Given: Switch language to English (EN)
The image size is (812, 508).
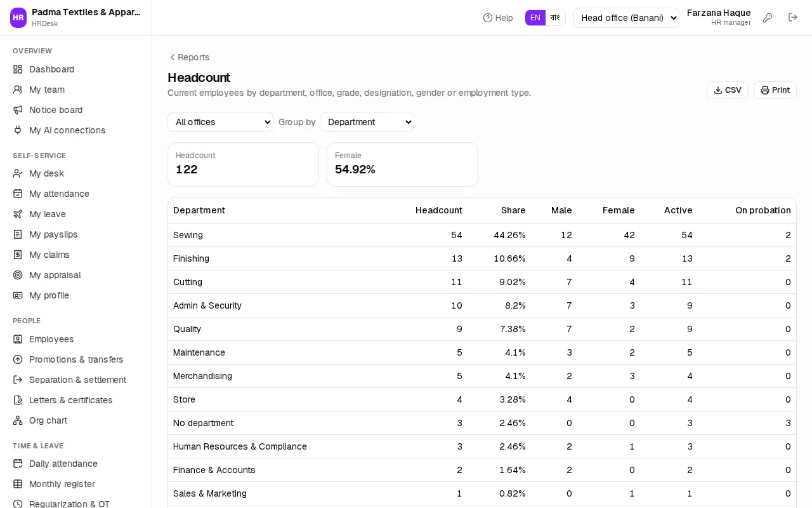Looking at the screenshot, I should (x=535, y=18).
